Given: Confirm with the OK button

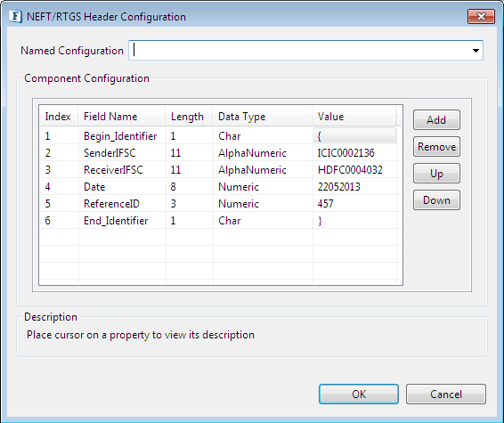Looking at the screenshot, I should coord(359,395).
